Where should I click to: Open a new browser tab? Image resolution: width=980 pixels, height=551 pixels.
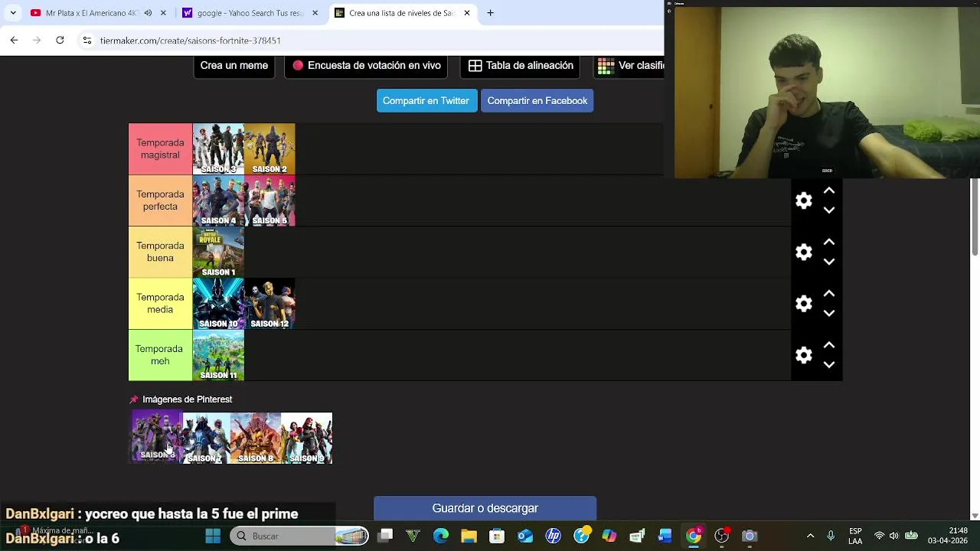pos(490,13)
